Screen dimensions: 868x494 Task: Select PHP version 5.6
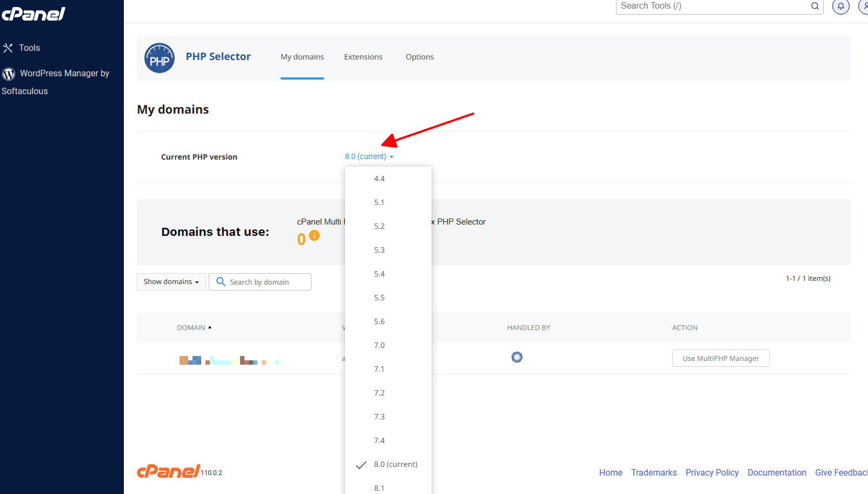[x=388, y=321]
